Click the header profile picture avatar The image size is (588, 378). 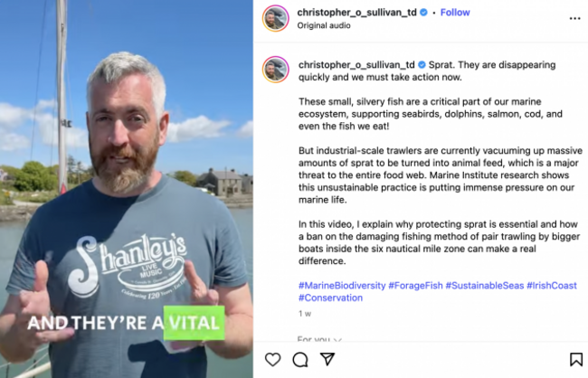coord(276,18)
